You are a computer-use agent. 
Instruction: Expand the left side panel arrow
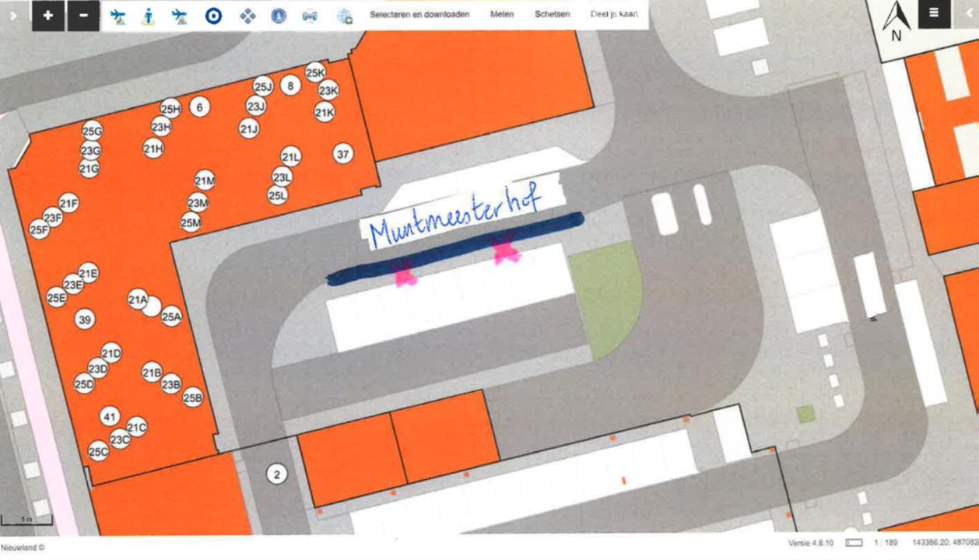13,15
